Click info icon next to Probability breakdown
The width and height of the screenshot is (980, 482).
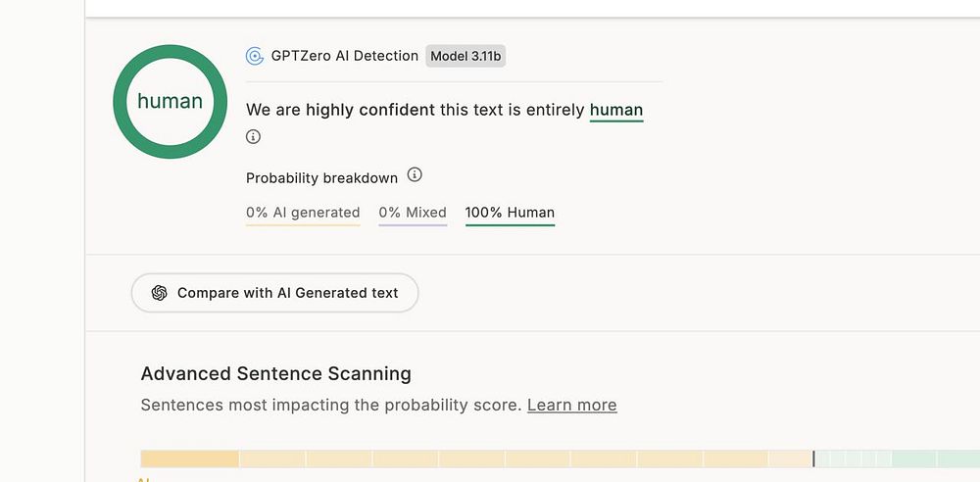(415, 175)
